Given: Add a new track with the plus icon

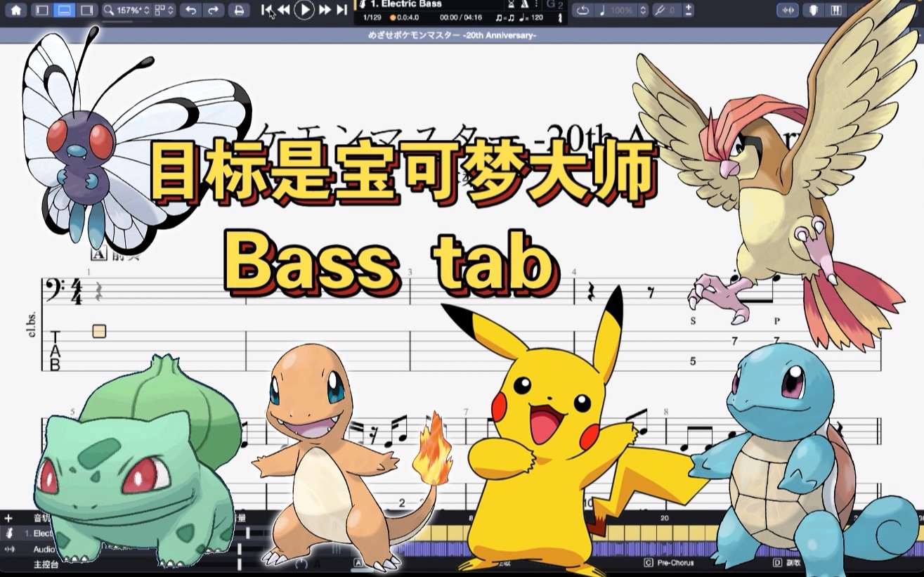Looking at the screenshot, I should coord(8,518).
